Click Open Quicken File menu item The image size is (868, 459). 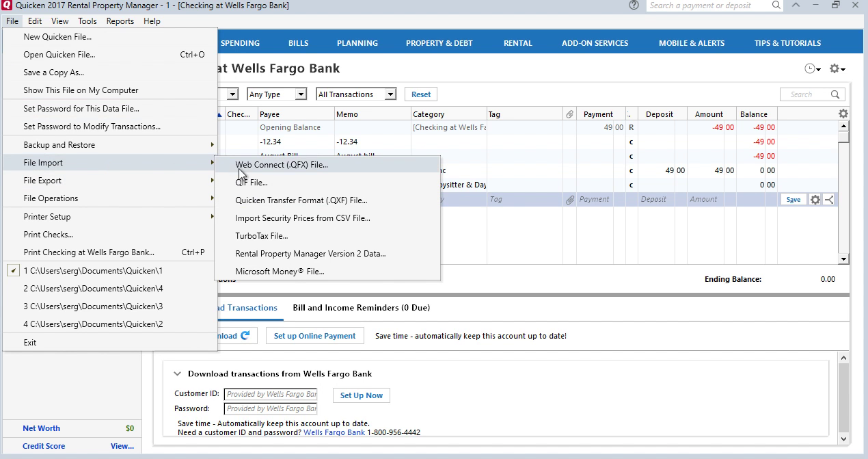pos(109,55)
